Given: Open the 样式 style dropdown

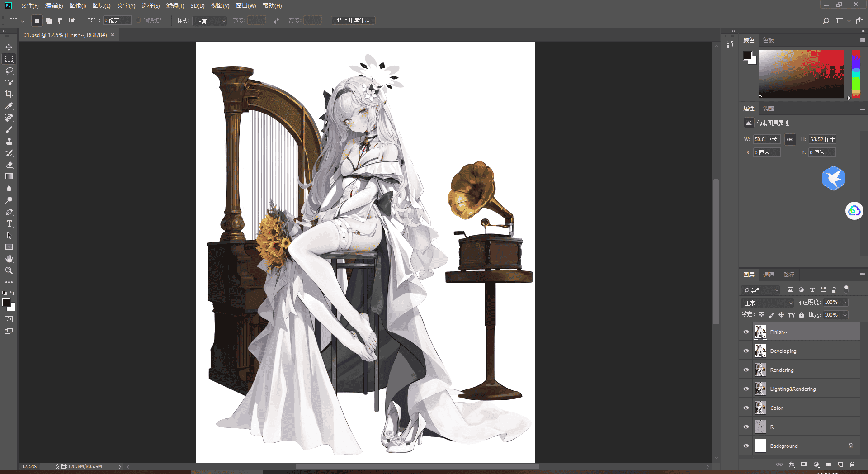Looking at the screenshot, I should click(210, 21).
